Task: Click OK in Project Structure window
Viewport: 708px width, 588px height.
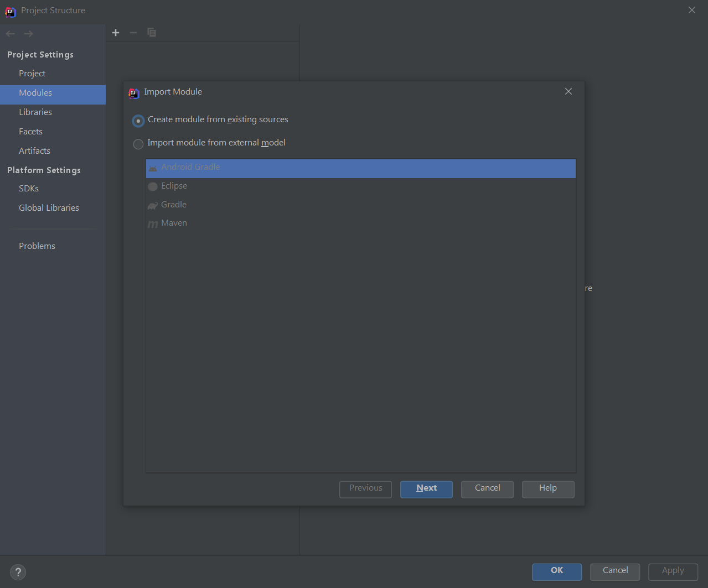Action: pos(557,571)
